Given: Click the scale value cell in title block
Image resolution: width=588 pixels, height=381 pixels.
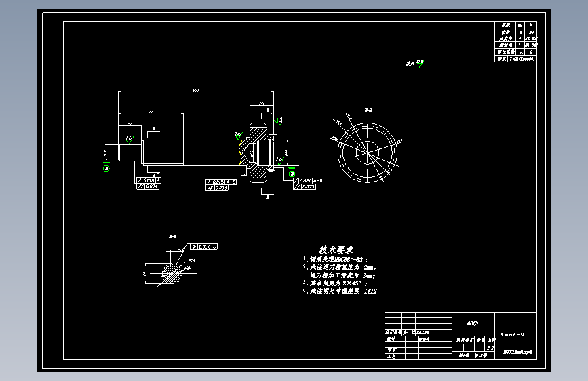Looking at the screenshot, I should coord(490,348).
